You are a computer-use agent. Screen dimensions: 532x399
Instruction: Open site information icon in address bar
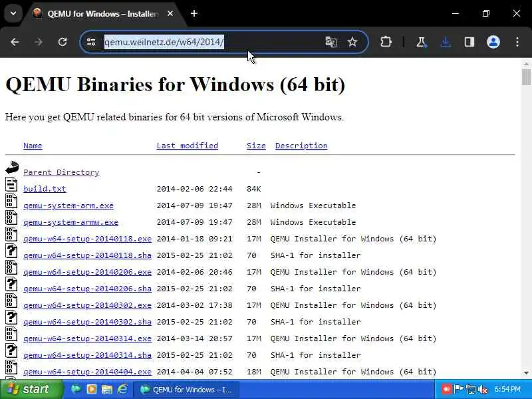[x=91, y=42]
